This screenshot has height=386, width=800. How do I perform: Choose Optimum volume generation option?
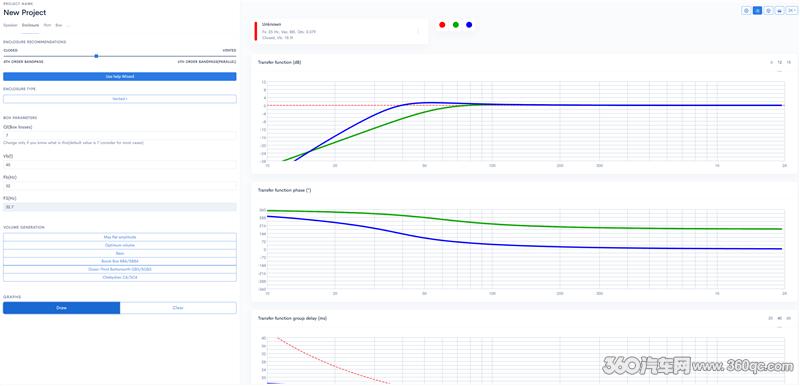[119, 245]
